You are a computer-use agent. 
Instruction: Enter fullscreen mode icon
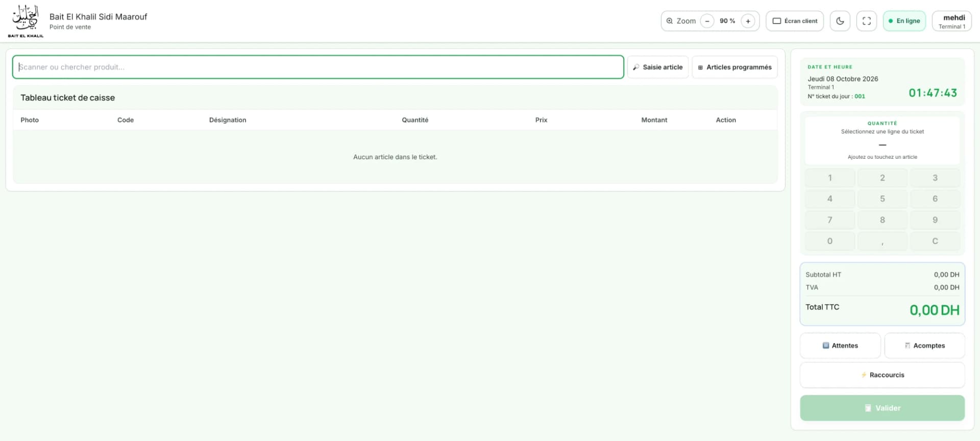click(x=867, y=21)
